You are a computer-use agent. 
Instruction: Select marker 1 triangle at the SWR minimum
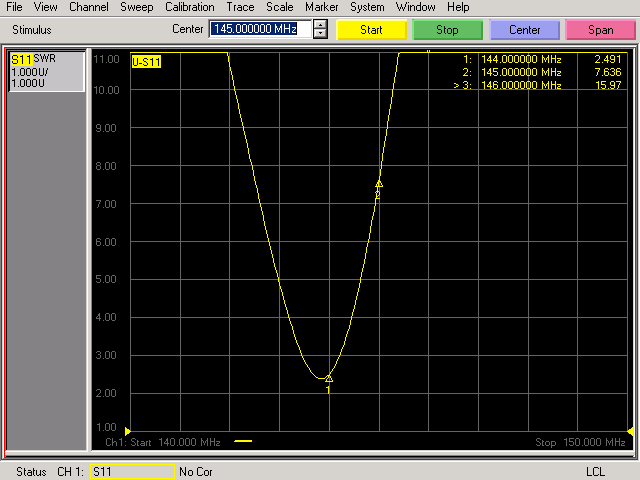[329, 378]
